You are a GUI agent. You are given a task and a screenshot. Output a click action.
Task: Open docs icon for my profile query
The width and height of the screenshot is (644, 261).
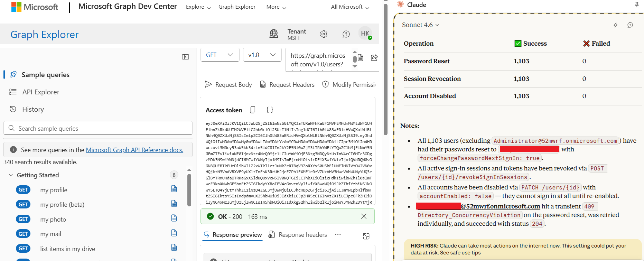tap(174, 189)
